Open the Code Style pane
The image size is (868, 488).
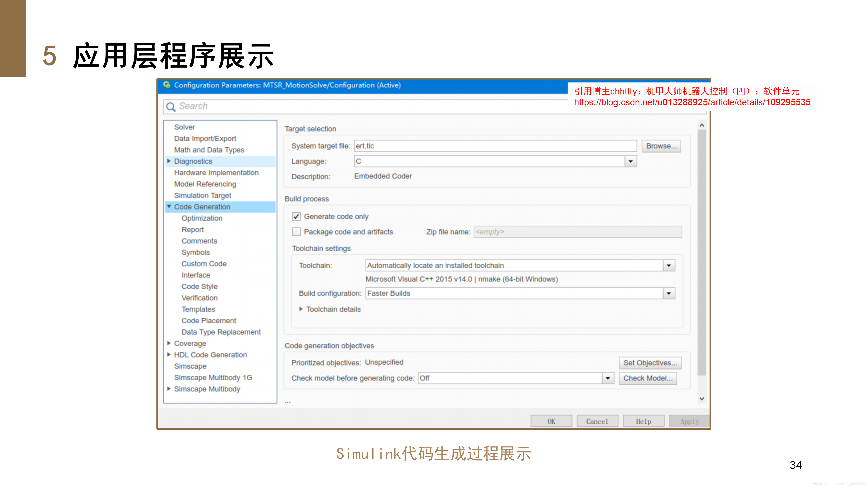point(199,287)
